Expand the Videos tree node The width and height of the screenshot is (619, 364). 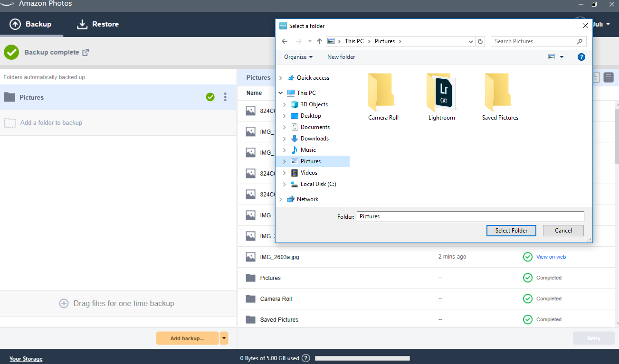pos(285,173)
